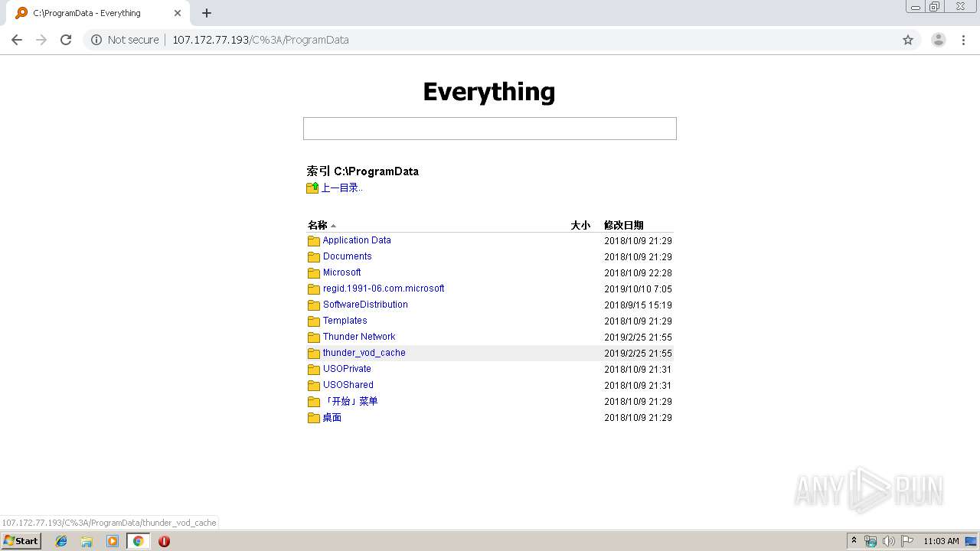
Task: Open Windows Explorer from the taskbar
Action: point(87,541)
